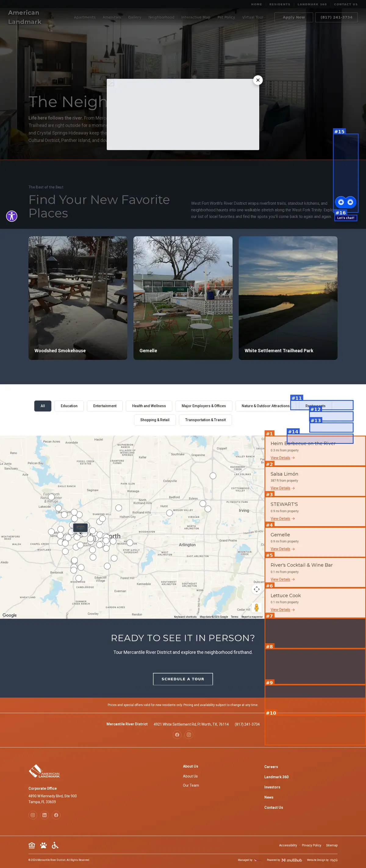Open Sitemap footer link
366x868 pixels.
(332, 845)
